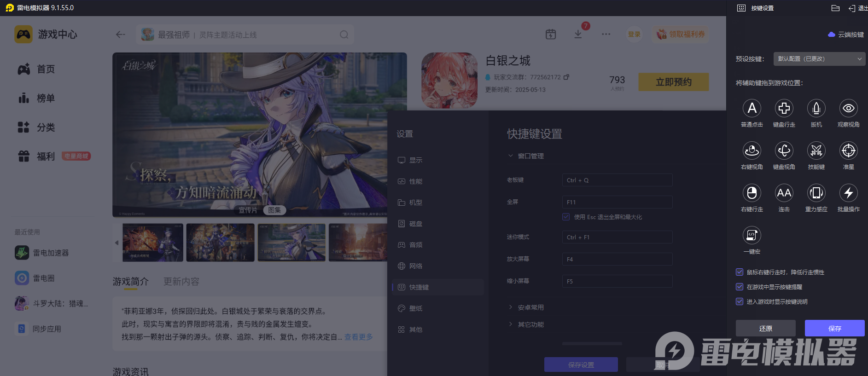868x376 pixels.
Task: Uncheck 使用 Esc 退出全屏和最大化
Action: (566, 217)
